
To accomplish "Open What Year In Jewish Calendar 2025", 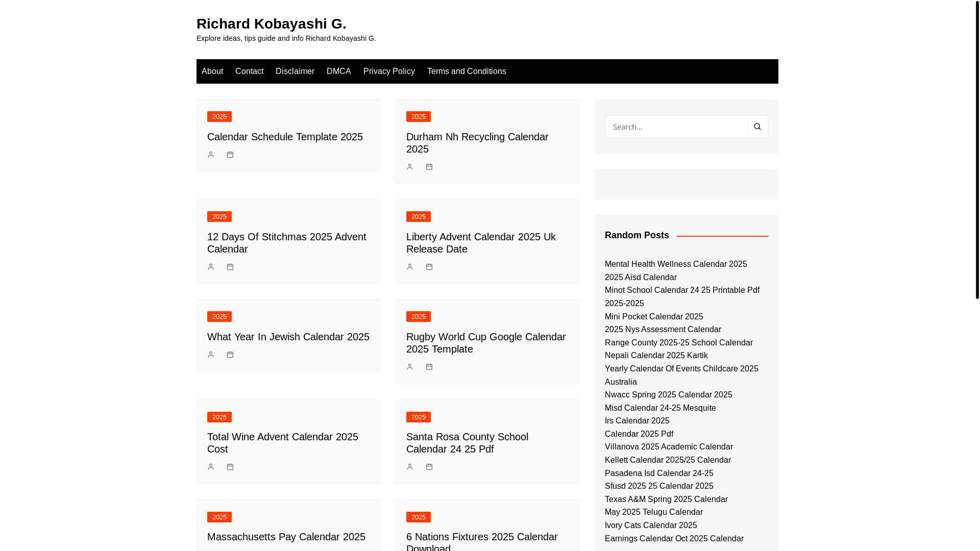I will (288, 337).
